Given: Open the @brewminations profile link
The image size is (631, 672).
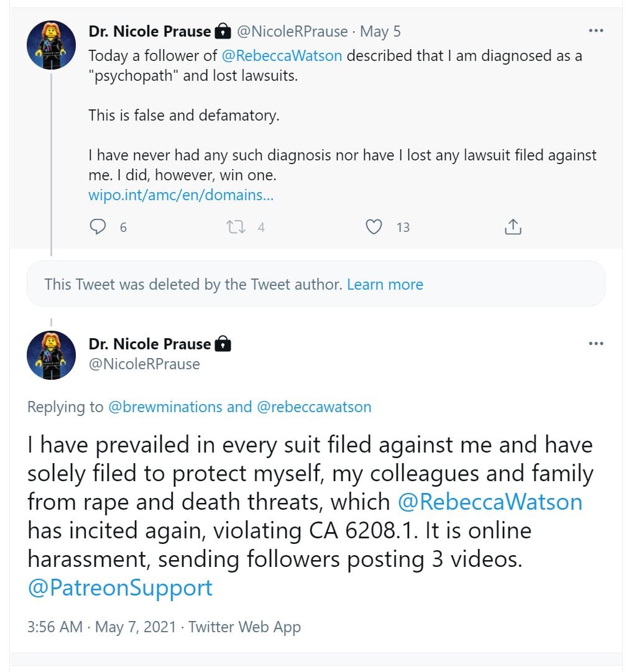Looking at the screenshot, I should coord(165,407).
